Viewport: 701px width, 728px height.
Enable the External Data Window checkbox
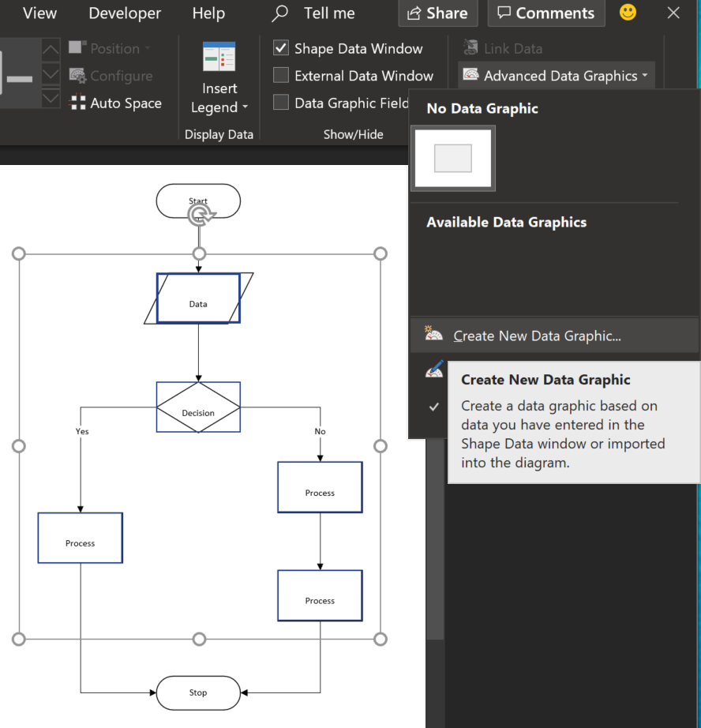click(x=281, y=77)
